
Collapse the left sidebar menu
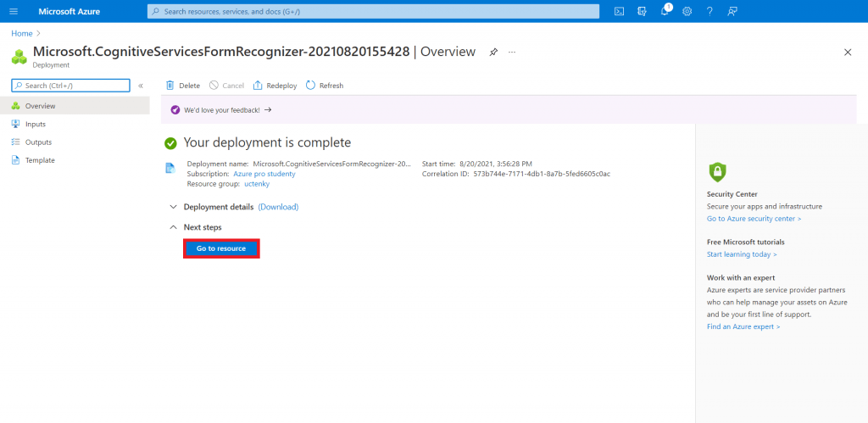tap(141, 86)
